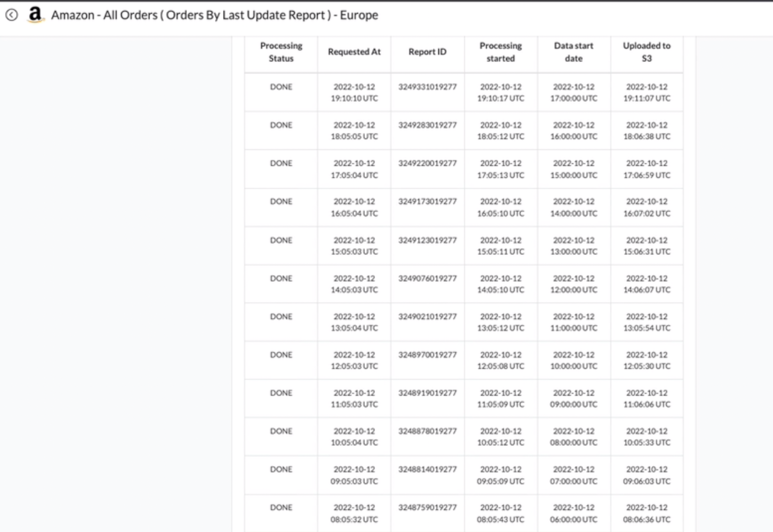Click Processing started 08:05:43 UTC cell
773x532 pixels.
click(x=500, y=513)
